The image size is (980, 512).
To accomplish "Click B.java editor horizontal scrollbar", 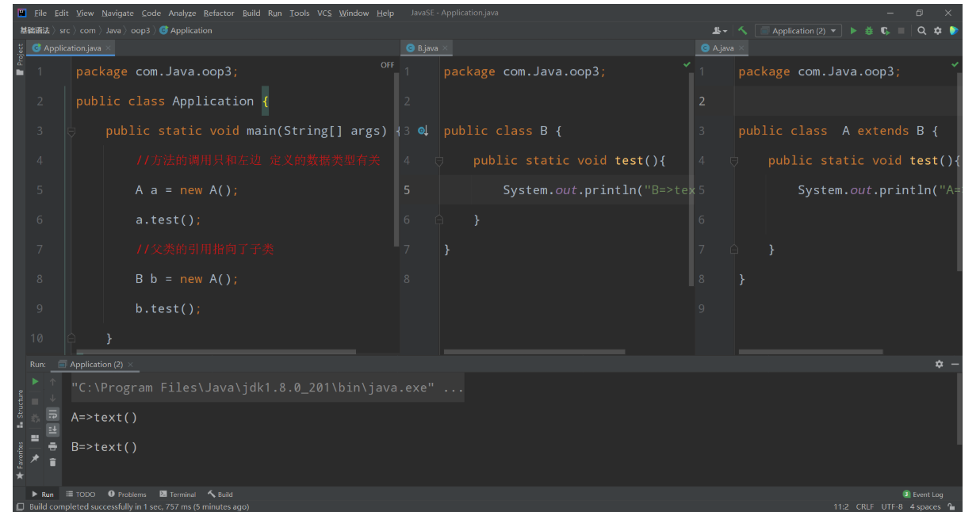I will point(534,352).
